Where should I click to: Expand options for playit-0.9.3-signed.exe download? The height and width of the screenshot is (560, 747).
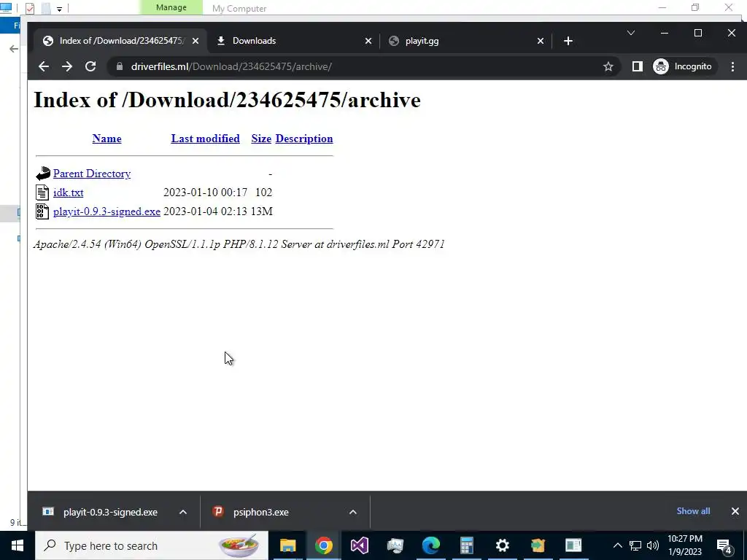[x=183, y=512]
